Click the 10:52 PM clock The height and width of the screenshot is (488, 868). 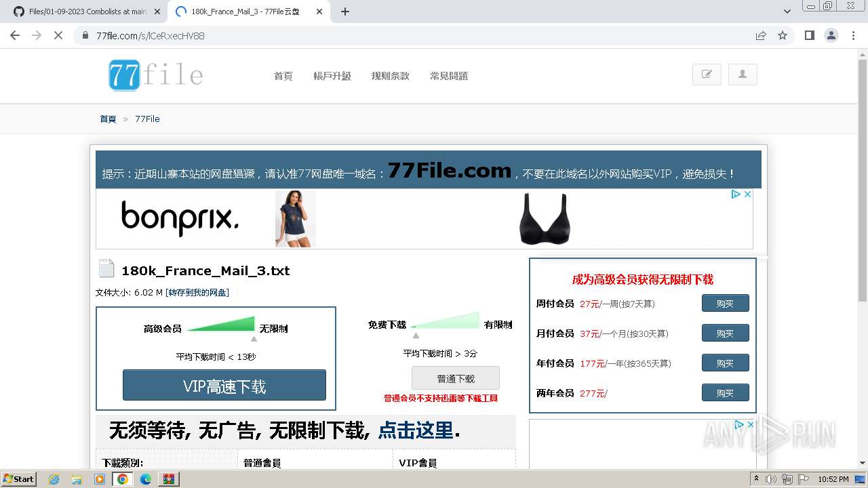point(833,479)
